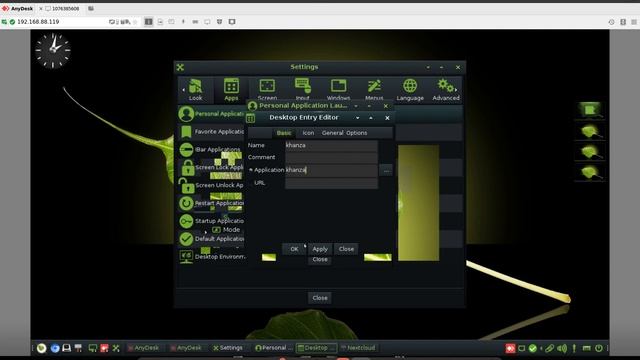The height and width of the screenshot is (360, 640).
Task: Browse for application with ellipsis button
Action: 386,170
